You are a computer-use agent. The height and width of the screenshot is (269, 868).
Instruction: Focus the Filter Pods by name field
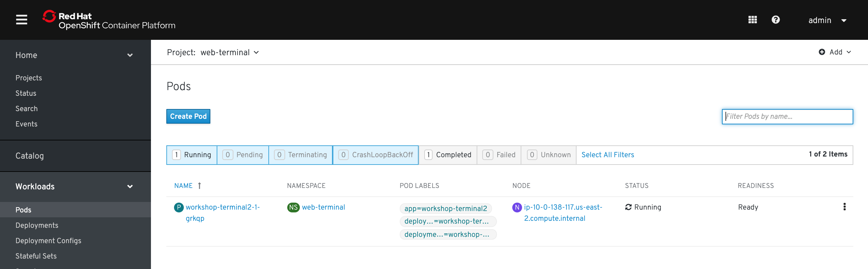(787, 117)
